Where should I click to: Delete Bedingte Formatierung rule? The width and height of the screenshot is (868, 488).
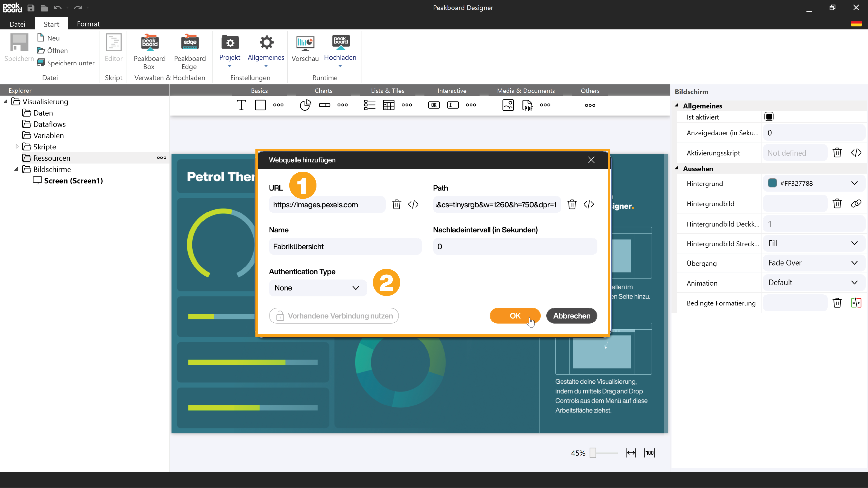(837, 303)
